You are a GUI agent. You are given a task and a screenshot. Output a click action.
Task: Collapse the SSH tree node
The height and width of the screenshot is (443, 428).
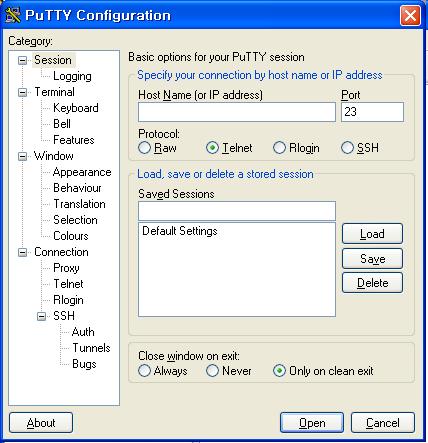point(41,316)
